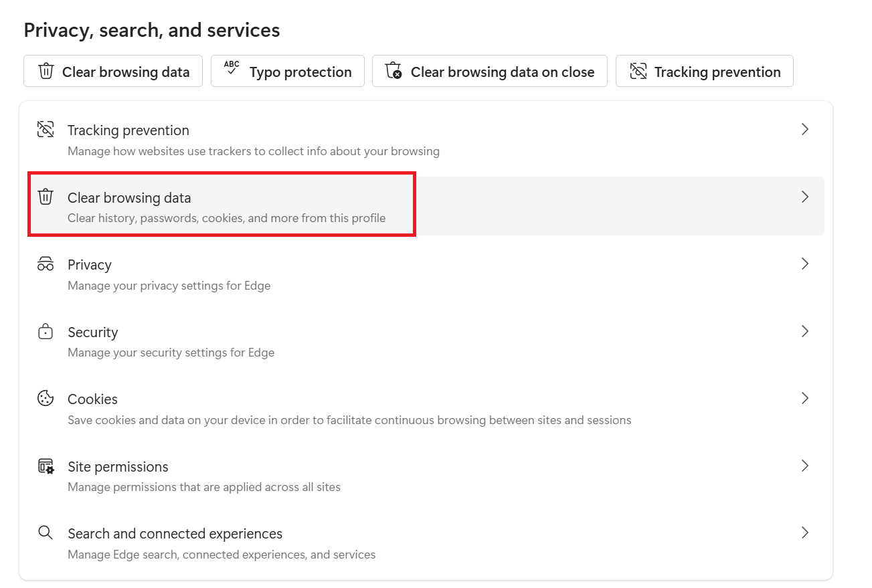Click the Search and connected experiences chevron
Screen dimensions: 872x588
click(805, 533)
